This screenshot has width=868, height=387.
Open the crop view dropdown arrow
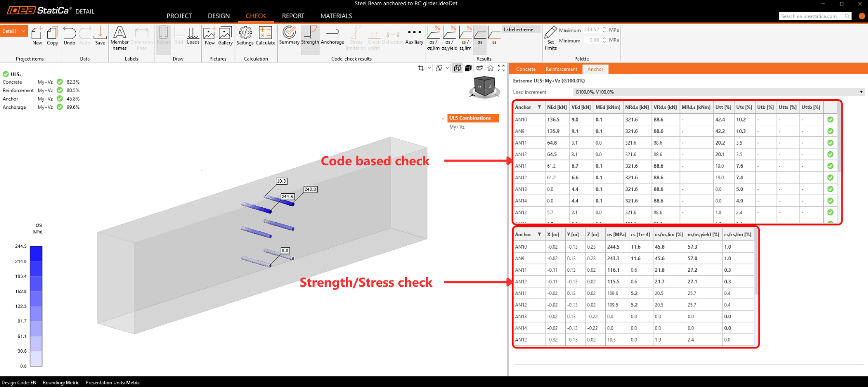tap(429, 68)
